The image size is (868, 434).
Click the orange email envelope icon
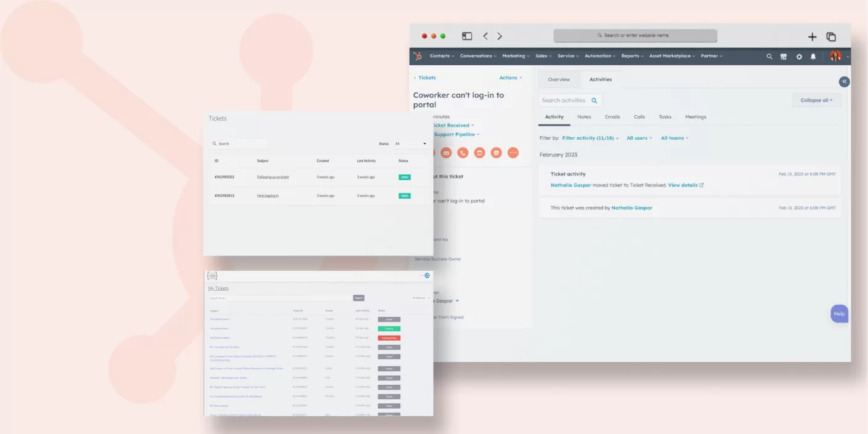coord(446,153)
